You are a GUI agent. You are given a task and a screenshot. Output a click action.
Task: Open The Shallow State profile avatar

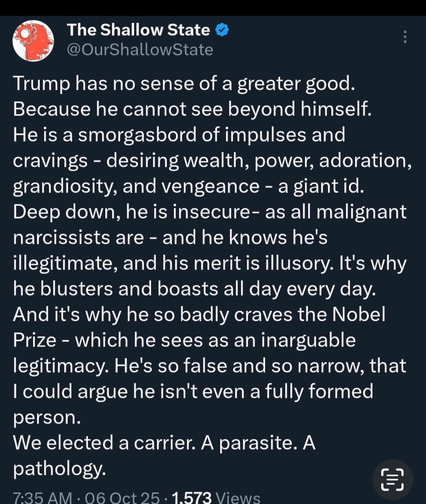pos(33,41)
